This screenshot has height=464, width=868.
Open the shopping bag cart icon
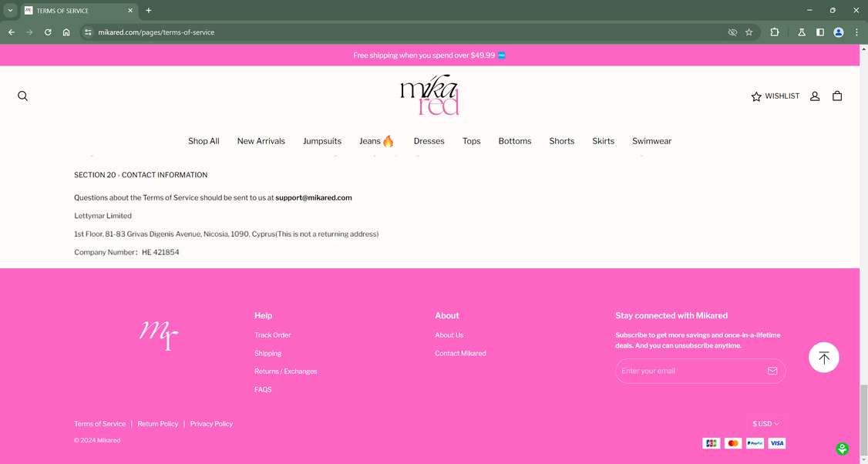[x=837, y=96]
